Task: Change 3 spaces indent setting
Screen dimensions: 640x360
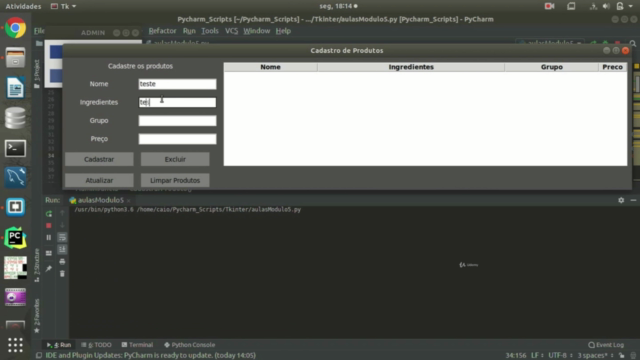Action: coord(595,355)
